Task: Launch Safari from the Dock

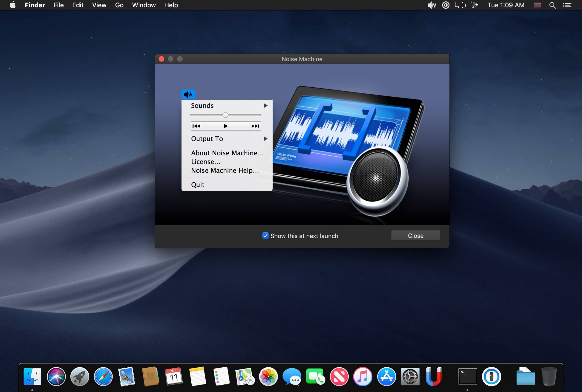Action: [103, 376]
